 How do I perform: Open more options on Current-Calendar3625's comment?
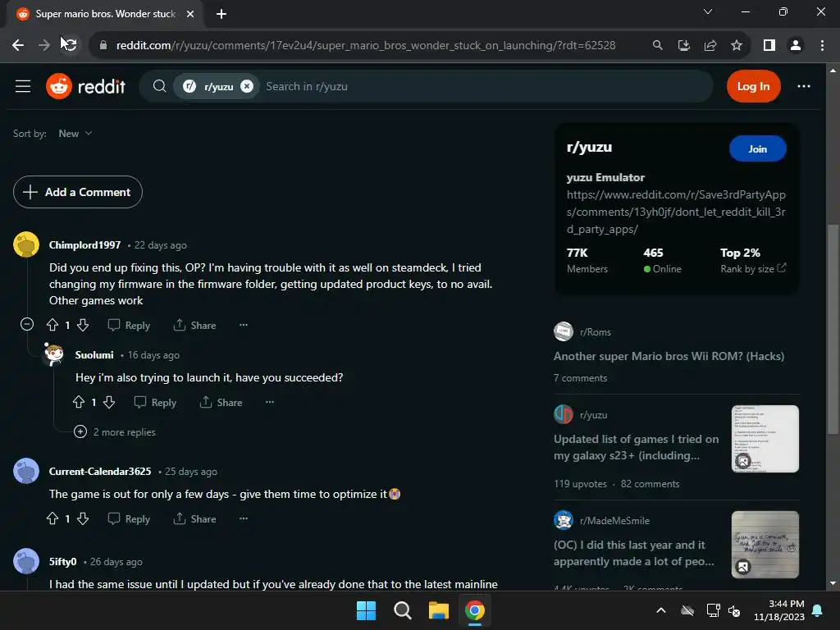point(243,518)
